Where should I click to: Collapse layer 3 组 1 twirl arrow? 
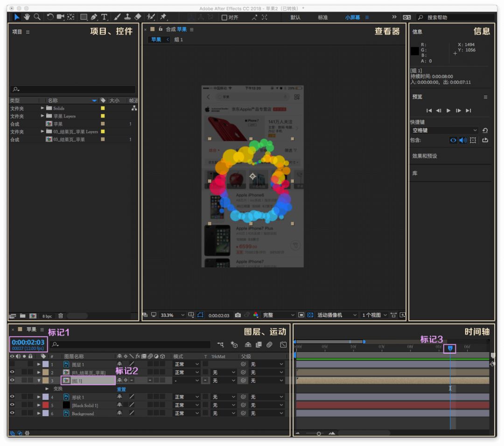(x=39, y=380)
